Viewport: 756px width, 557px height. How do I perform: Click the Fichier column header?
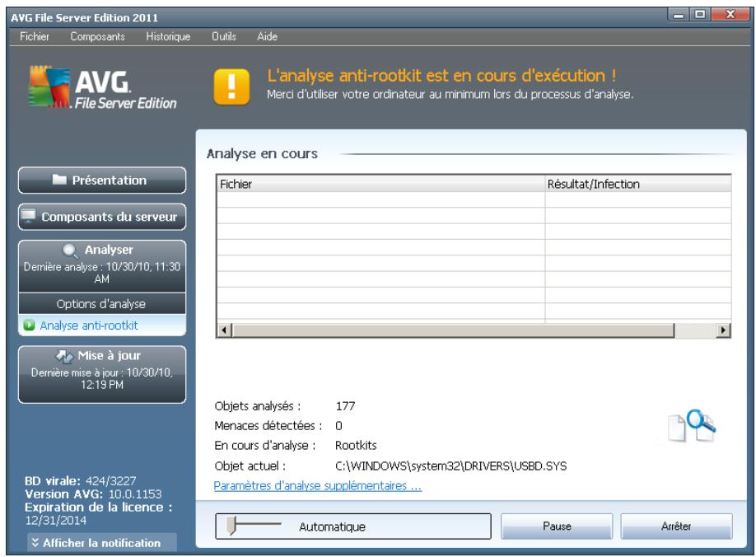click(x=381, y=184)
